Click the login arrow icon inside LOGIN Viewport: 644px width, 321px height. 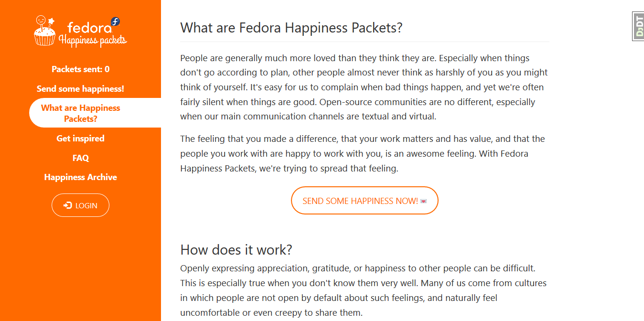click(68, 205)
